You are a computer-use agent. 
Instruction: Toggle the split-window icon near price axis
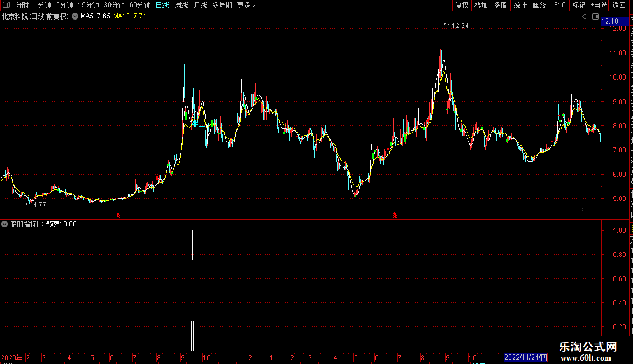(595, 17)
